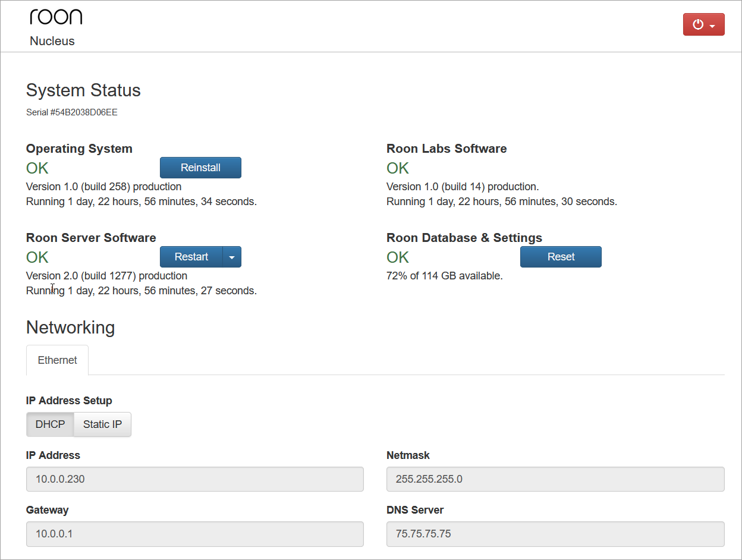The height and width of the screenshot is (560, 742).
Task: Click the Roon Server Software OK status
Action: [37, 257]
